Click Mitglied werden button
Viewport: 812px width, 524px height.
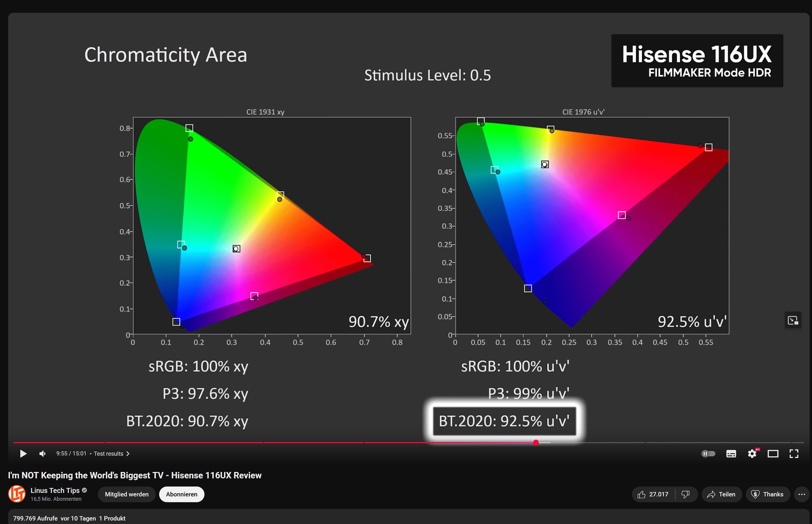[x=127, y=494]
